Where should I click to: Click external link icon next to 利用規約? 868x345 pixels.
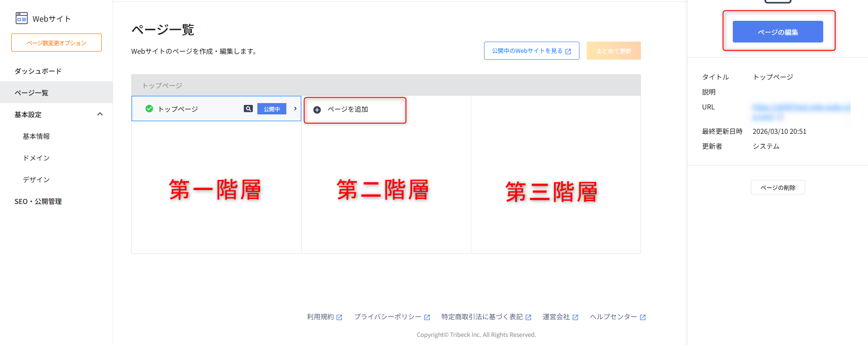pos(339,317)
